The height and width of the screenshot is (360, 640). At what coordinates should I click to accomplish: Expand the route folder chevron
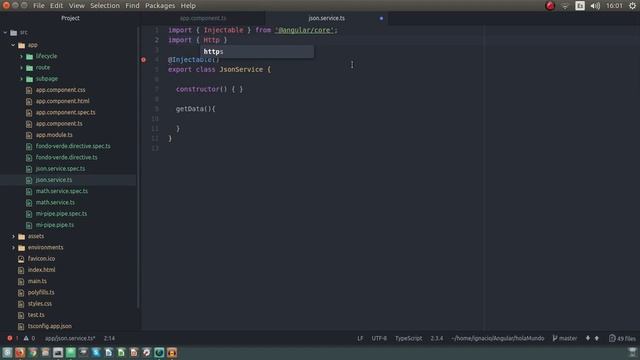21,68
